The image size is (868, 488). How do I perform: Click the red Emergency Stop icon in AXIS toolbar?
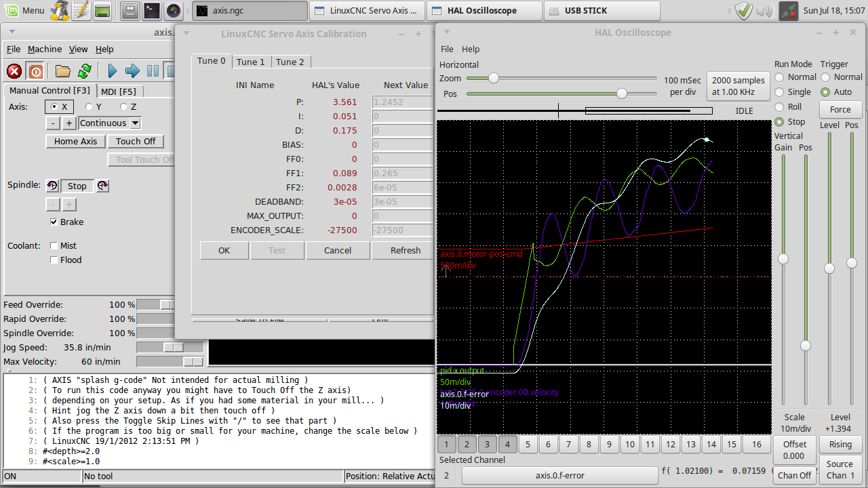[14, 71]
